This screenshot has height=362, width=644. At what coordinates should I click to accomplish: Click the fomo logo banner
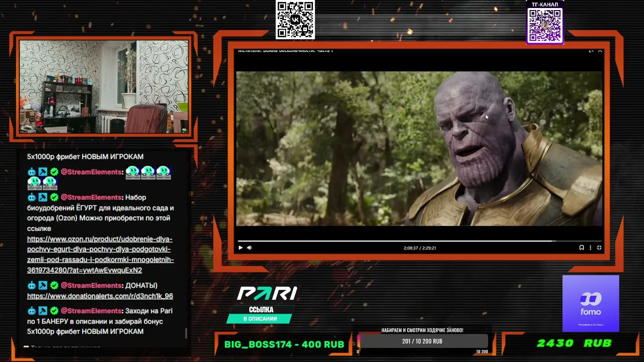591,303
